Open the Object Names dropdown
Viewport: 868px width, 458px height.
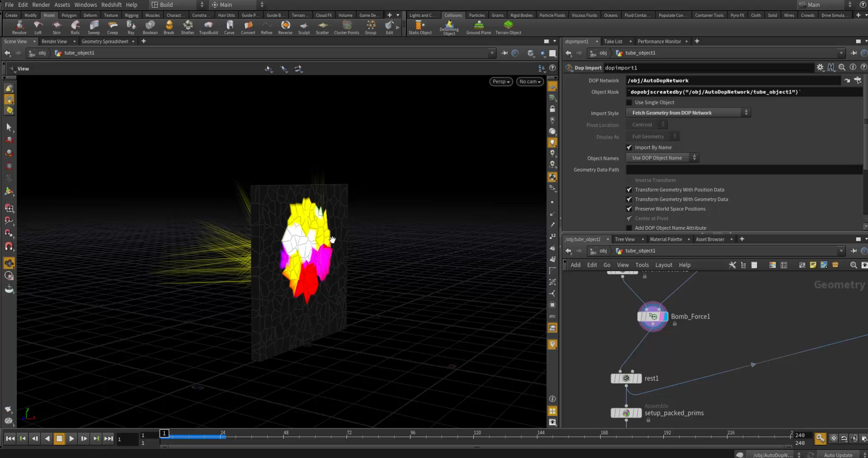click(662, 158)
